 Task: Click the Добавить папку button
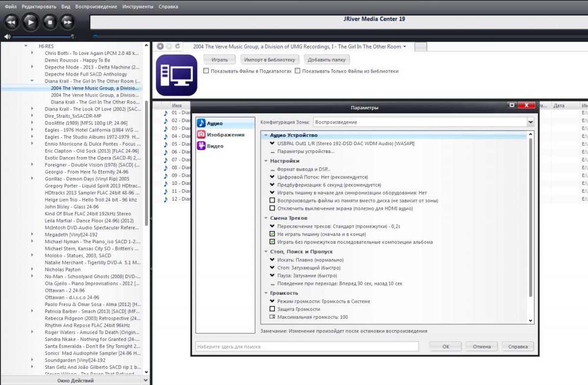327,60
